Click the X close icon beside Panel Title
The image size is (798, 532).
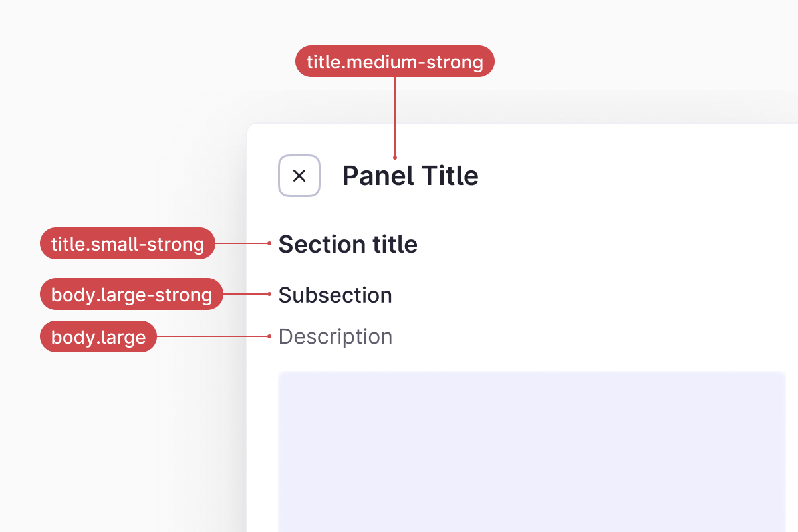pos(299,176)
